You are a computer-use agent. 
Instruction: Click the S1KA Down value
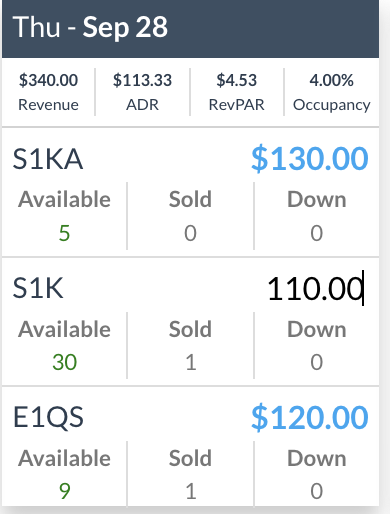point(317,233)
